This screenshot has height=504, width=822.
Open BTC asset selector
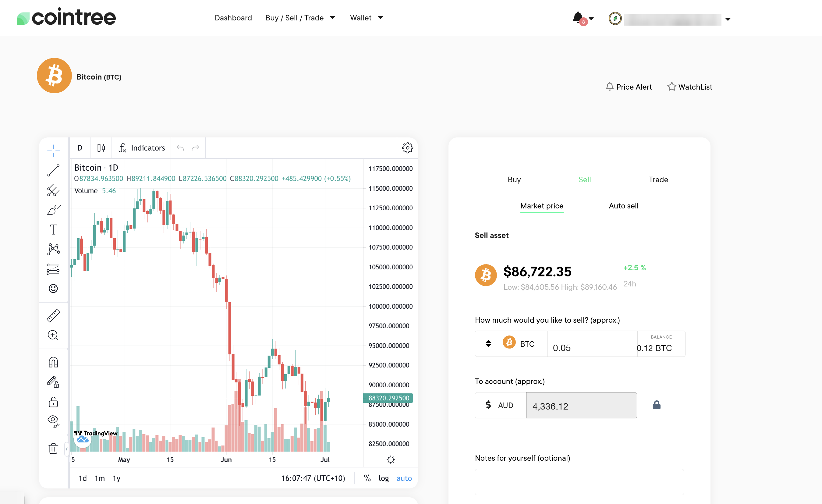(519, 343)
